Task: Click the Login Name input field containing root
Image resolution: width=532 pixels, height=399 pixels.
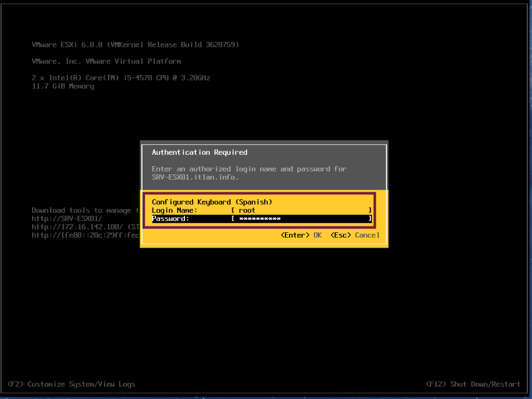Action: (x=301, y=210)
